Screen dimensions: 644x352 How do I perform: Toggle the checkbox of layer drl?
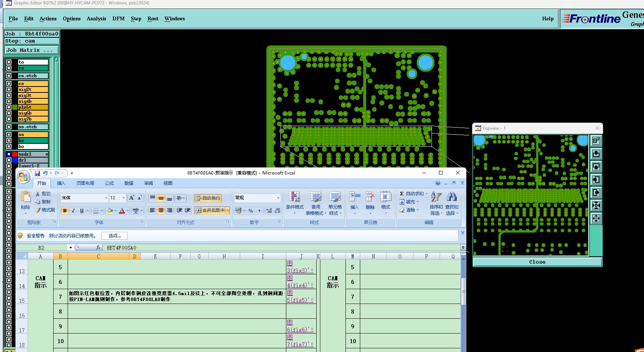(9, 160)
